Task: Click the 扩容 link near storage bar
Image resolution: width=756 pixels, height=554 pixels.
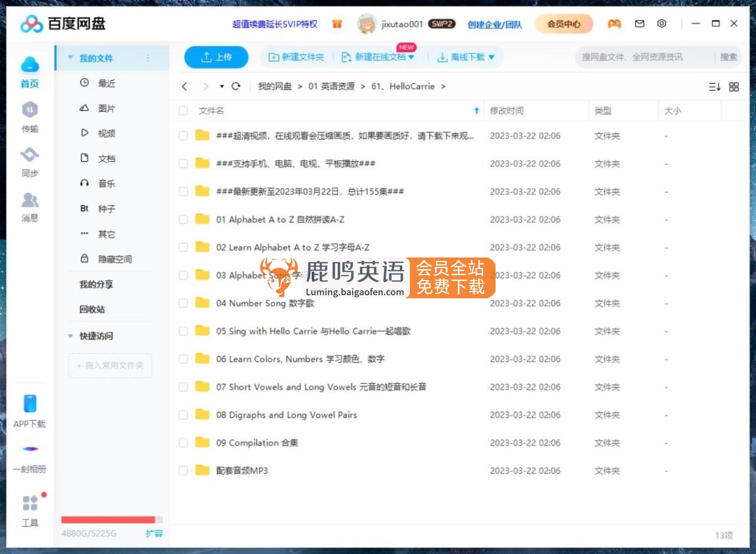Action: (x=154, y=533)
